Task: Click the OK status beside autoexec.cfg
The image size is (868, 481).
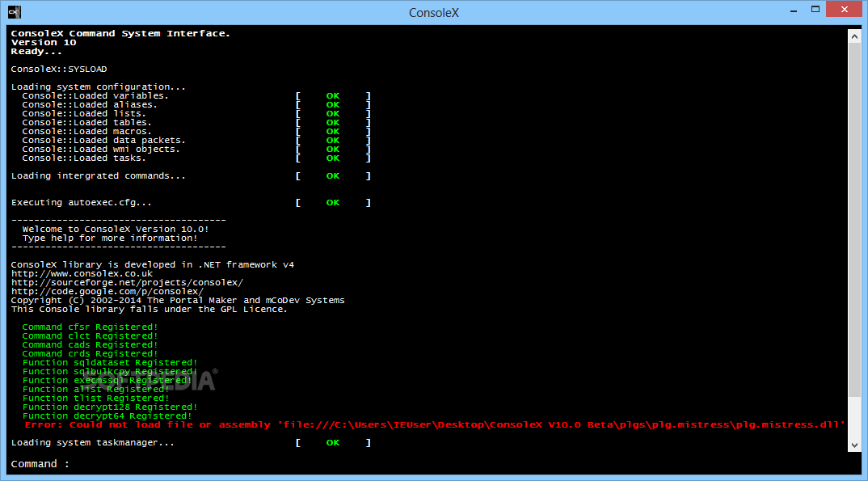Action: coord(333,203)
